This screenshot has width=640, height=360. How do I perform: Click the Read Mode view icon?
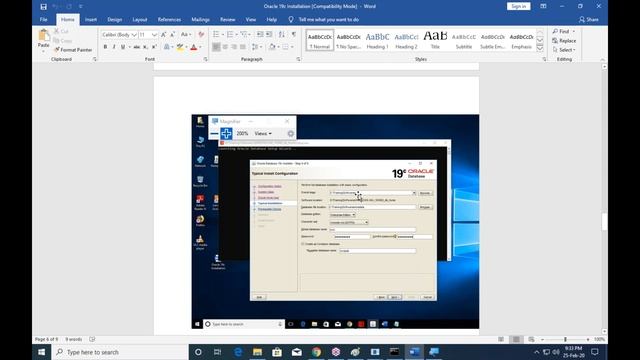click(x=501, y=339)
